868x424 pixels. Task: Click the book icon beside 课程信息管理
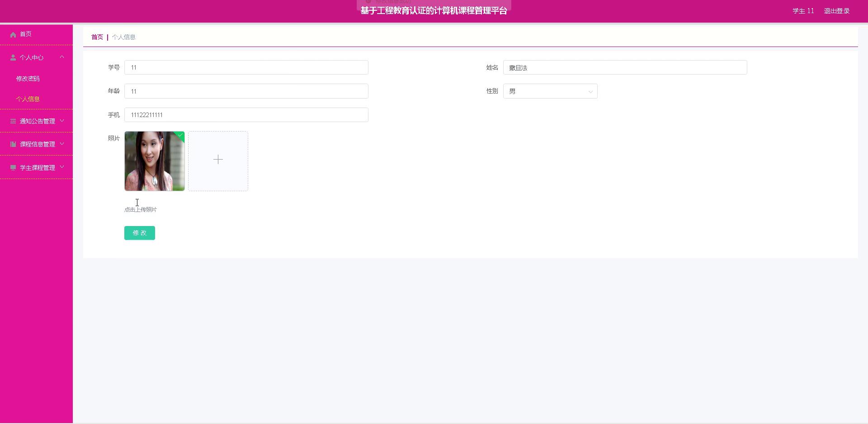point(13,144)
